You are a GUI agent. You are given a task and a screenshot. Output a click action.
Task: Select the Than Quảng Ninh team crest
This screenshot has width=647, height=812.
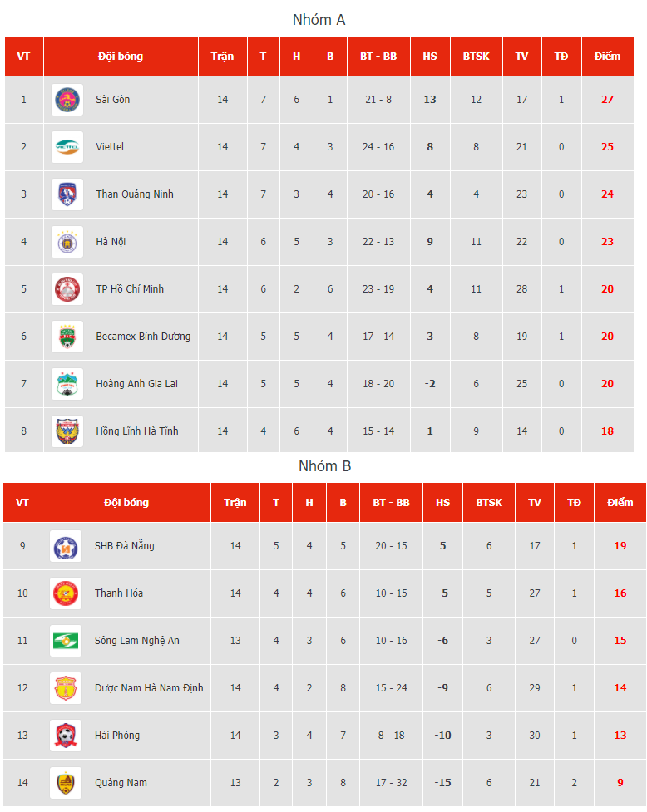pyautogui.click(x=67, y=194)
